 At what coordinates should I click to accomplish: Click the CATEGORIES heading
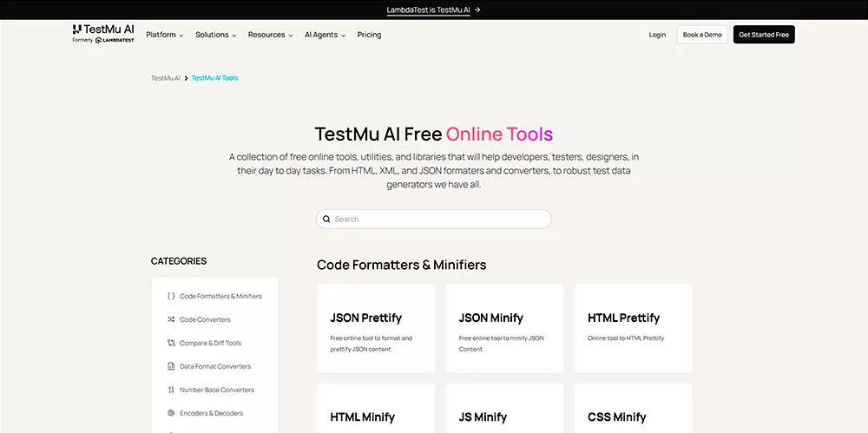pyautogui.click(x=179, y=261)
